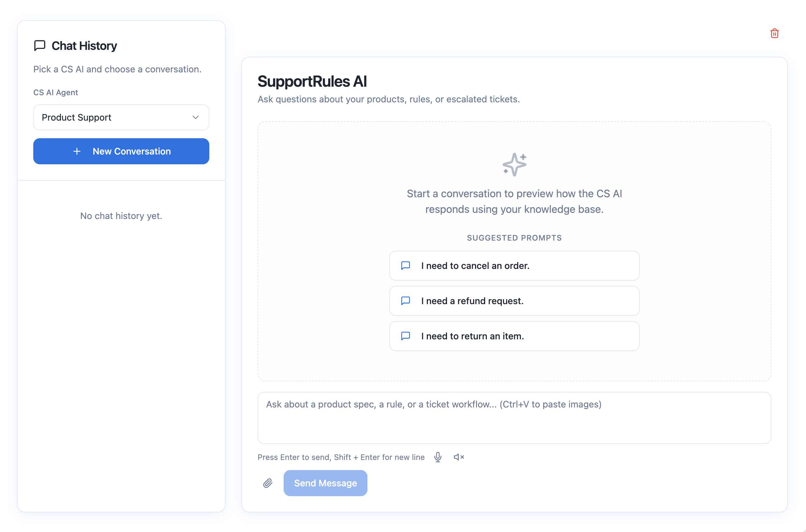Delete the conversation with the red trash icon

coord(775,33)
